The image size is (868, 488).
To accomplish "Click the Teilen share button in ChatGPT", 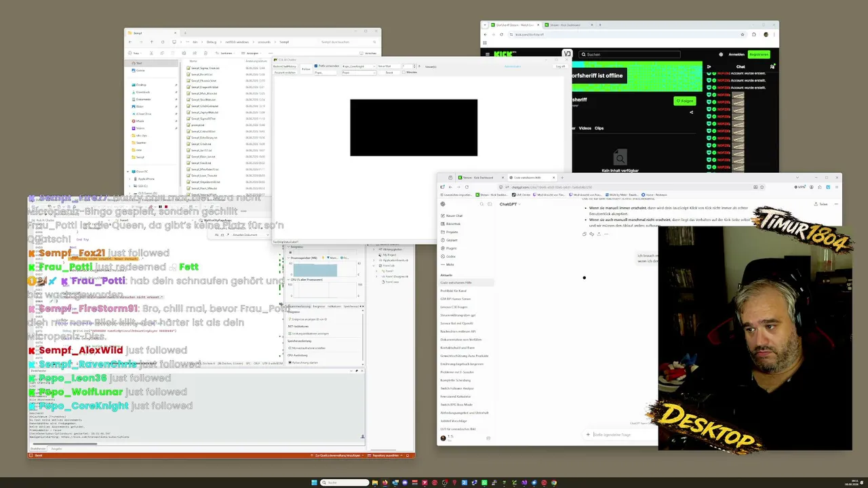I will tap(821, 204).
